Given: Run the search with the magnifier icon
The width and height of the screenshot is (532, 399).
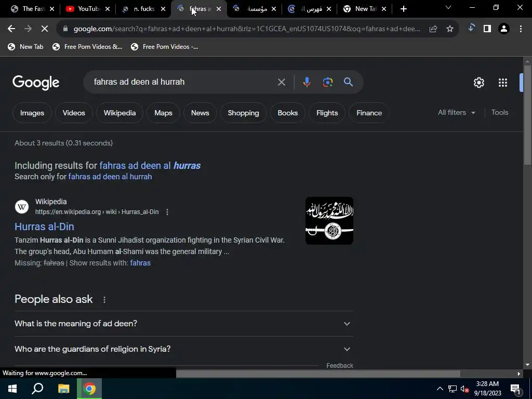Looking at the screenshot, I should pyautogui.click(x=349, y=82).
